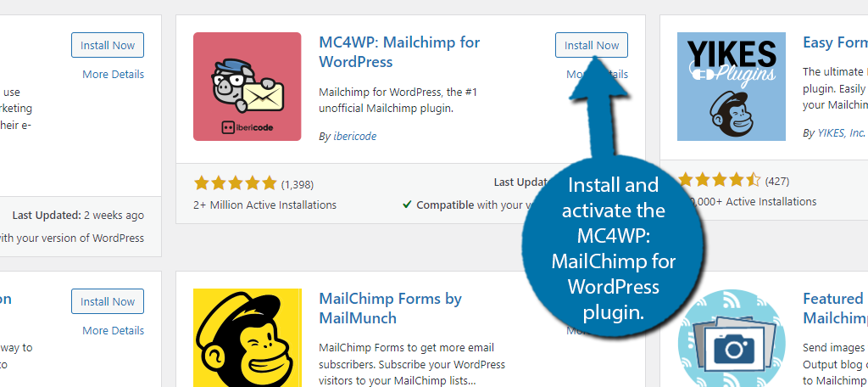Click the MC4WP plugin description text

click(398, 100)
